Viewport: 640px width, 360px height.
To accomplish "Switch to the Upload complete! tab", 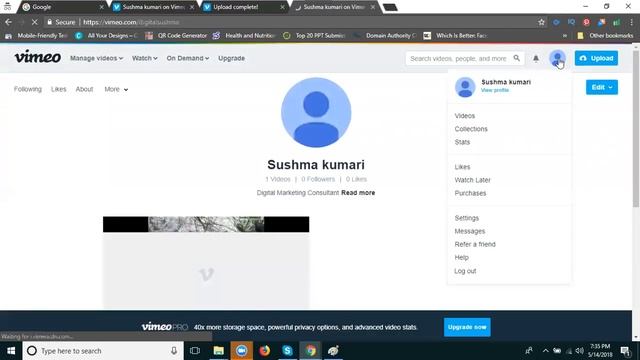I will coord(244,7).
